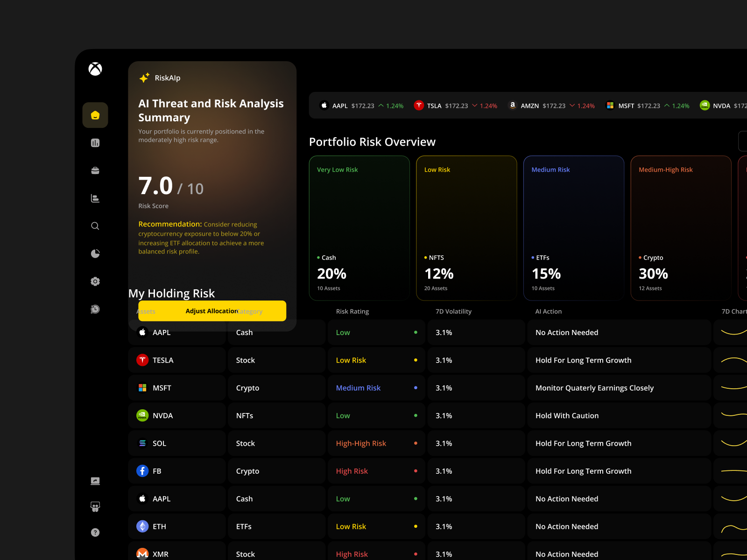
Task: Switch to the Assets tab in My Holding Risk
Action: pos(146,311)
